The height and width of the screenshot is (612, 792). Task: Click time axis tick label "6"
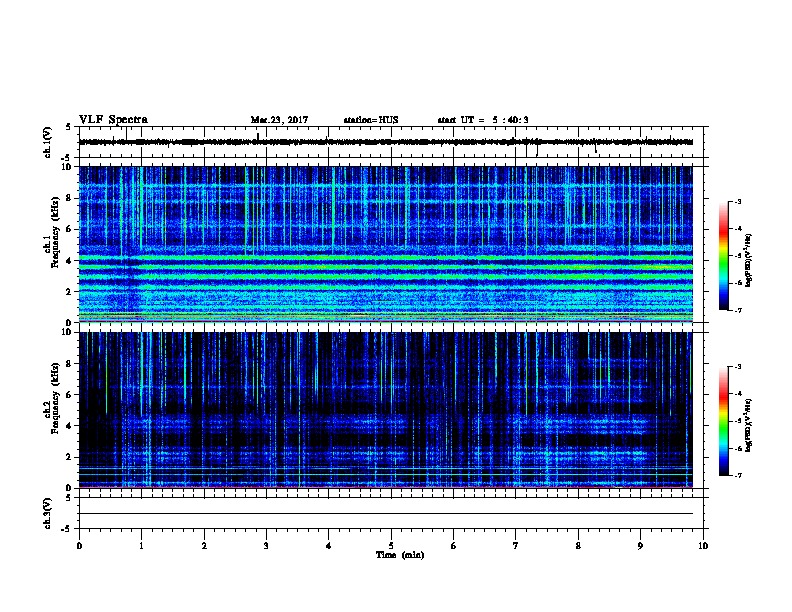click(x=454, y=546)
